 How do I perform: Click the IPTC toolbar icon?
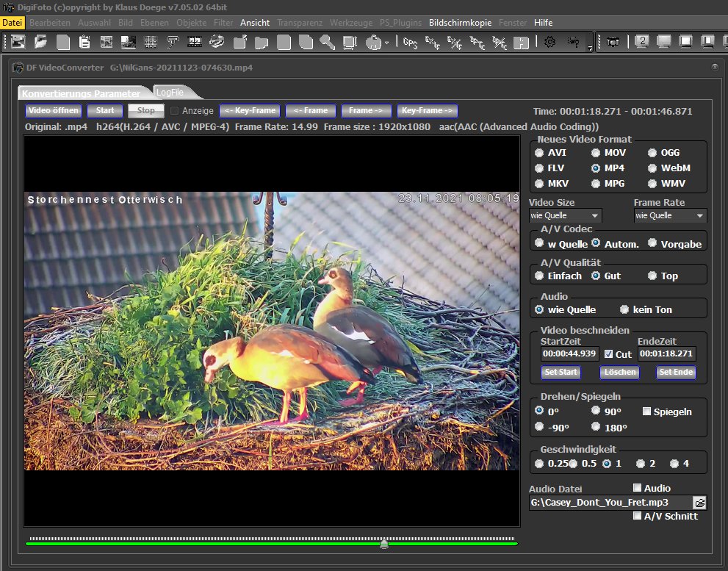[x=477, y=42]
